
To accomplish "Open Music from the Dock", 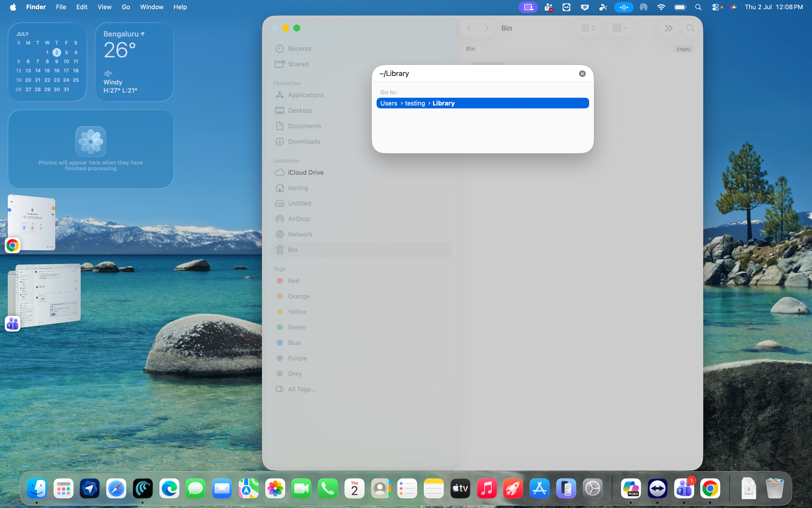I will tap(487, 488).
